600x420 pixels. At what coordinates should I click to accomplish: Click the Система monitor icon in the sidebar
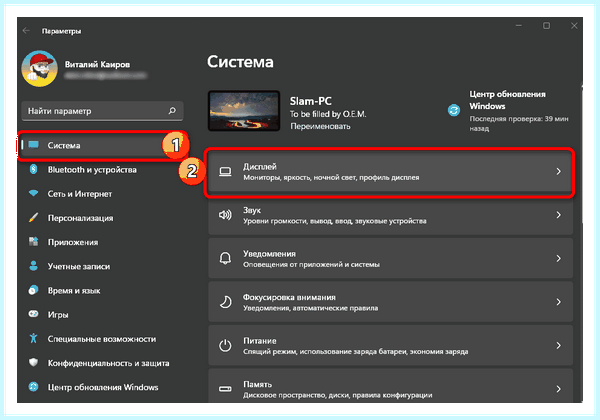[34, 145]
